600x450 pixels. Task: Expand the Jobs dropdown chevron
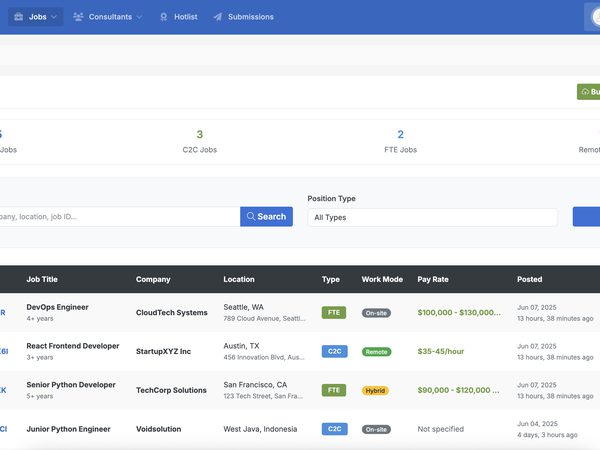click(x=54, y=17)
